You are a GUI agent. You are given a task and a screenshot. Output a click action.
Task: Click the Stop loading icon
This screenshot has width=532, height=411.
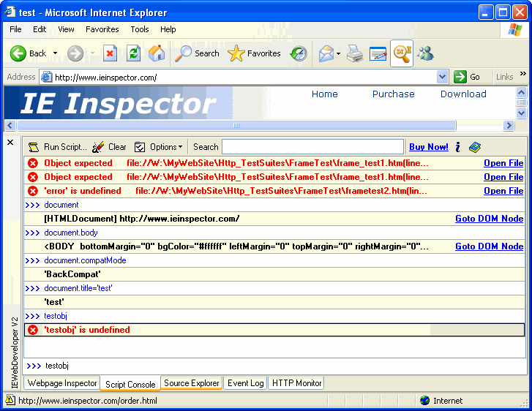[x=110, y=53]
